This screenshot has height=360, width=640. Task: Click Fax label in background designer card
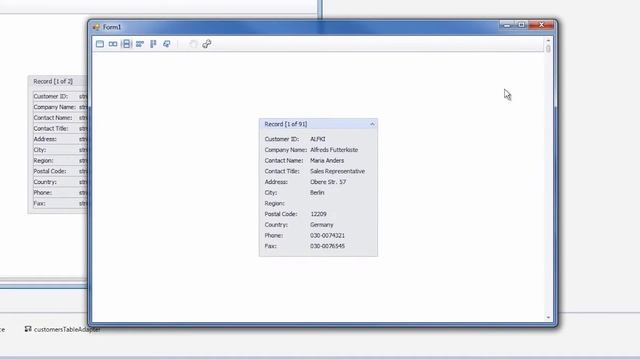40,203
